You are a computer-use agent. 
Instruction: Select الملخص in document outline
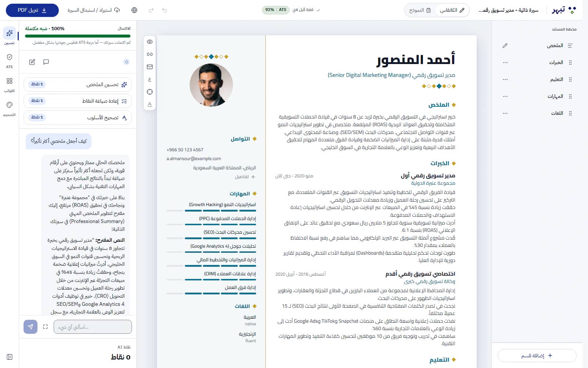(x=555, y=46)
